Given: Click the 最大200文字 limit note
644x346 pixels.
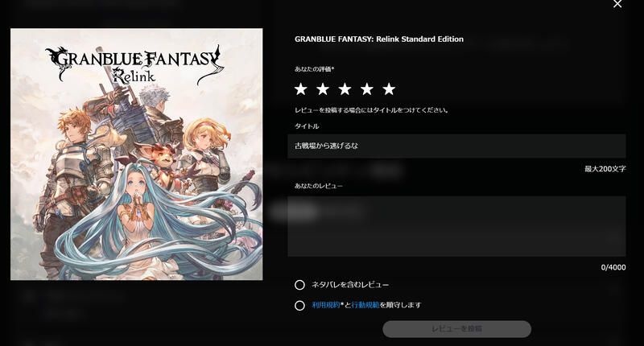Looking at the screenshot, I should pyautogui.click(x=605, y=169).
